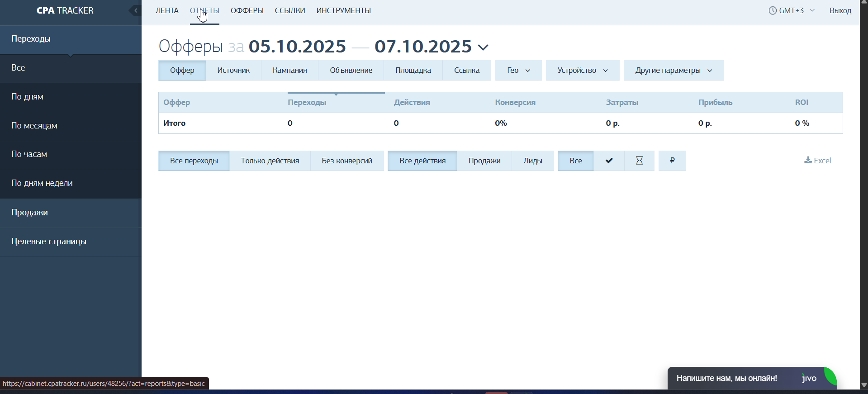Open the Jivo chat widget

click(x=752, y=378)
